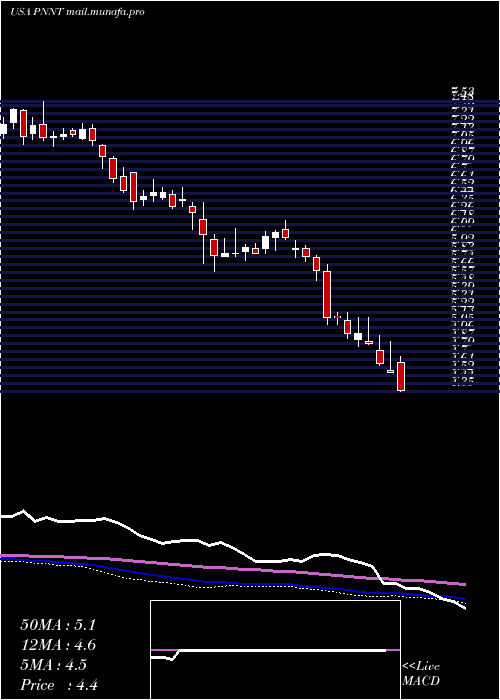Screen dimensions: 500x700
Task: Click the '50MA : 5.1' value
Action: click(58, 625)
